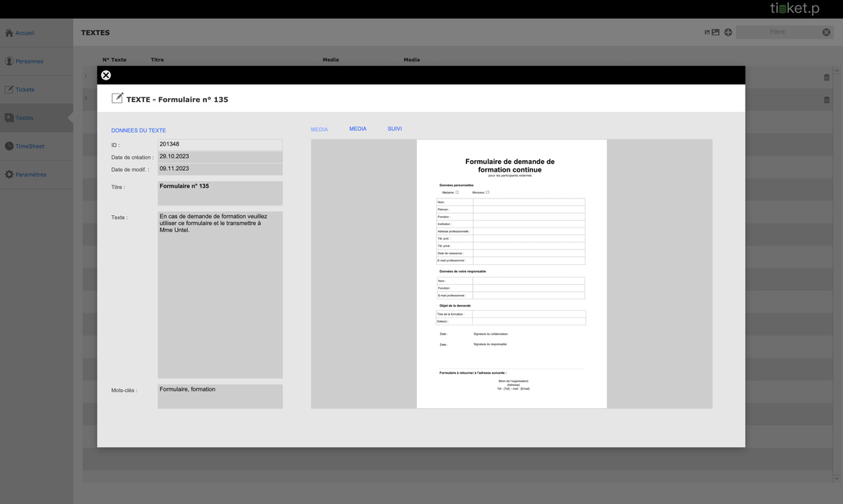The image size is (843, 504).
Task: Open Paramètres gear icon
Action: click(9, 175)
